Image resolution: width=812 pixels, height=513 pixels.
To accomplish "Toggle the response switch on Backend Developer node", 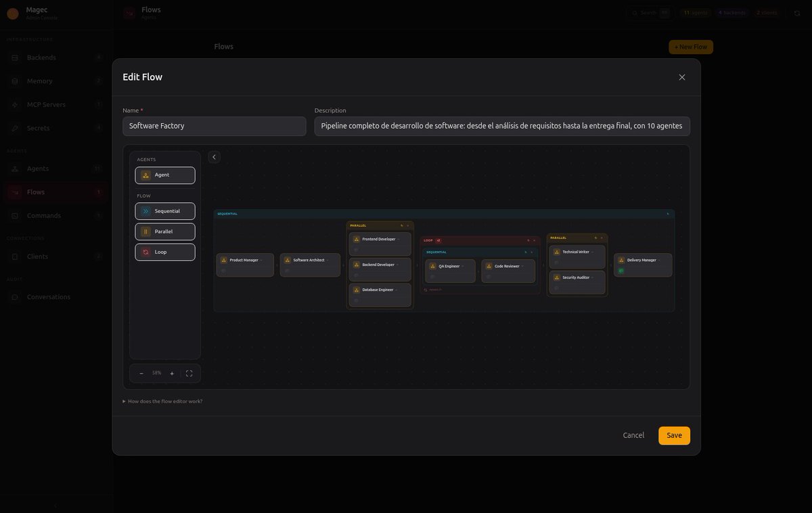I will [x=356, y=275].
